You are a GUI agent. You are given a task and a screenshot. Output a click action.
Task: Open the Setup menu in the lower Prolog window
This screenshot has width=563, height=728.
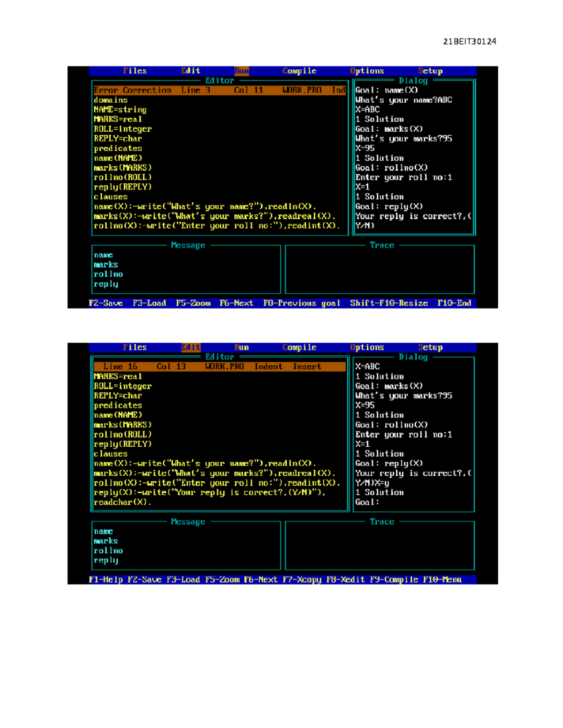click(x=430, y=347)
